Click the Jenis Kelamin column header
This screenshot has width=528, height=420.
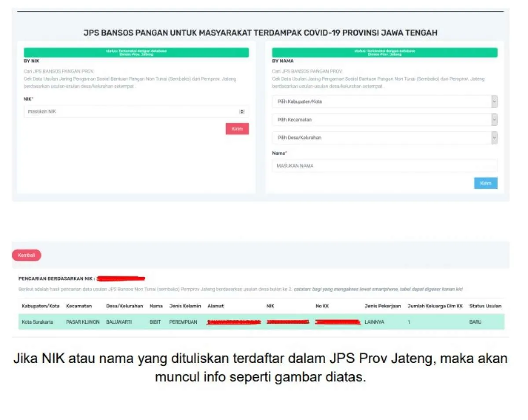(185, 306)
